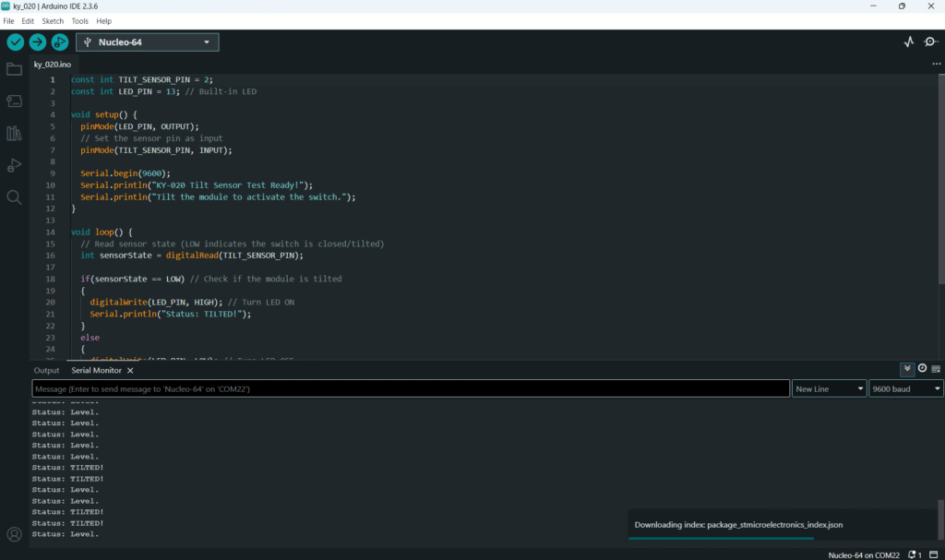Screen dimensions: 945x560
Task: Open Boards Manager from the sidebar
Action: [x=14, y=101]
